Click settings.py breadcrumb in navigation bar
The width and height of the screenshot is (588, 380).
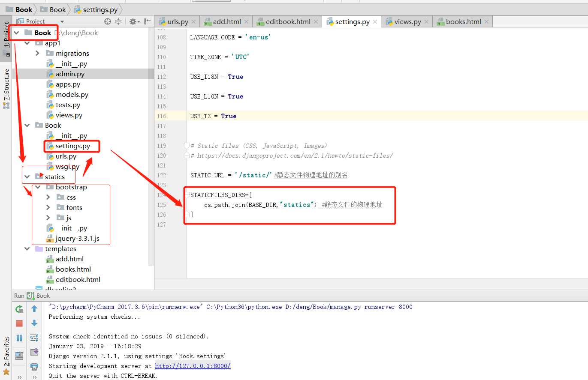pyautogui.click(x=95, y=9)
